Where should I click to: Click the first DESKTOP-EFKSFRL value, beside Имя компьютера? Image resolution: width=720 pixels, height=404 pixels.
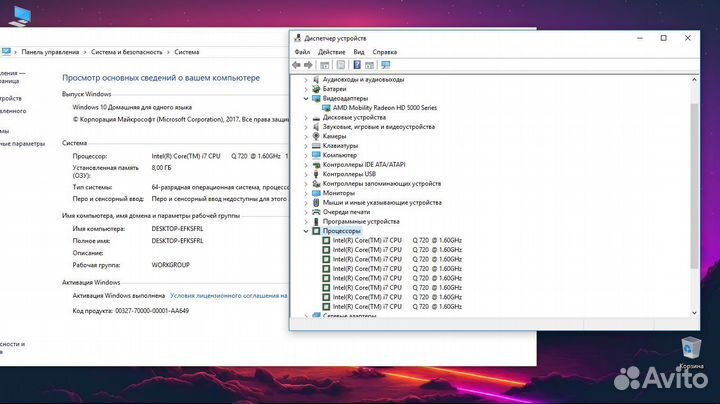177,229
